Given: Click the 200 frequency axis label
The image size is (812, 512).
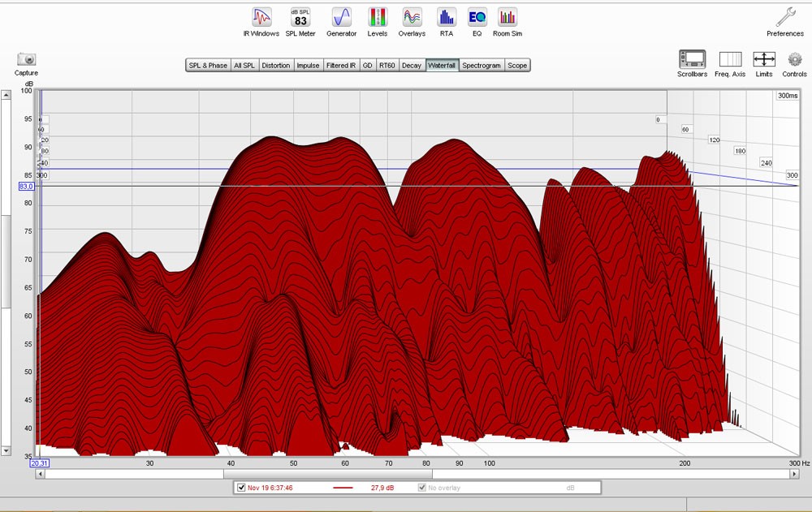Looking at the screenshot, I should point(685,463).
